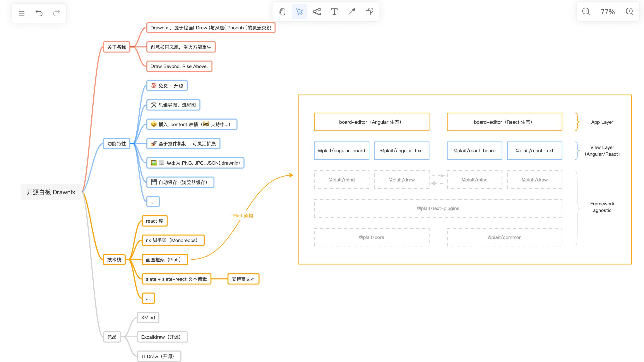Activate the selection pointer tool
The height and width of the screenshot is (362, 644).
click(x=300, y=12)
